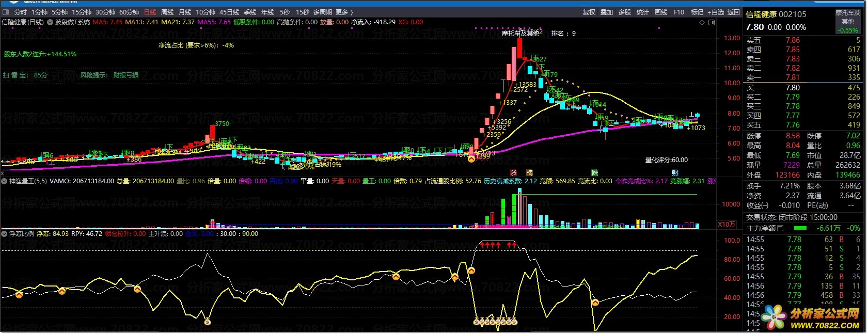Click the 涨 marker below chart
This screenshot has height=334, width=868.
(513, 172)
